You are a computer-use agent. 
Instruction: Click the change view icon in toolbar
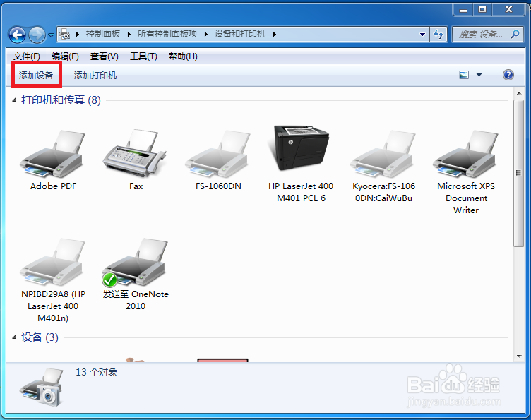point(464,75)
